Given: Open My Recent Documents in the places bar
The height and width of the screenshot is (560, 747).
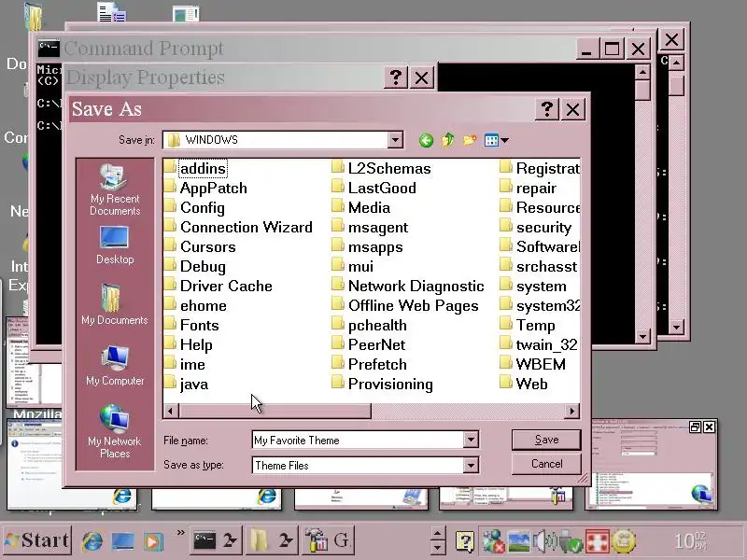Looking at the screenshot, I should (115, 190).
